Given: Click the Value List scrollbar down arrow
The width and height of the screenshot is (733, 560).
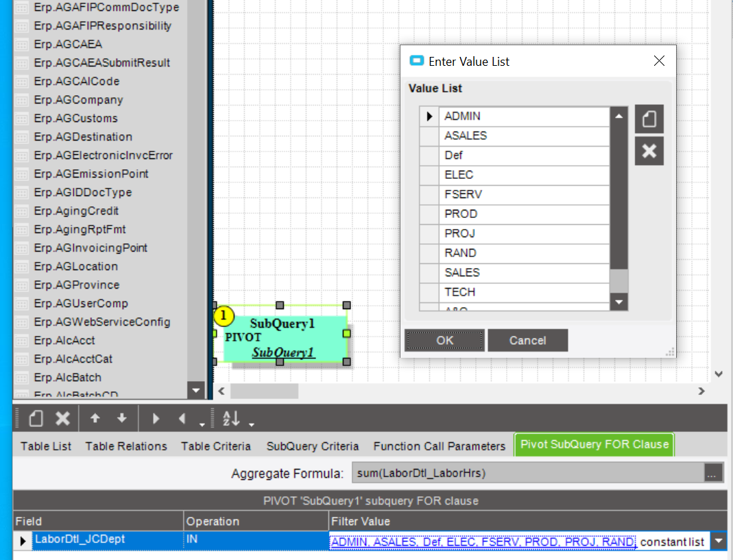Looking at the screenshot, I should click(619, 302).
